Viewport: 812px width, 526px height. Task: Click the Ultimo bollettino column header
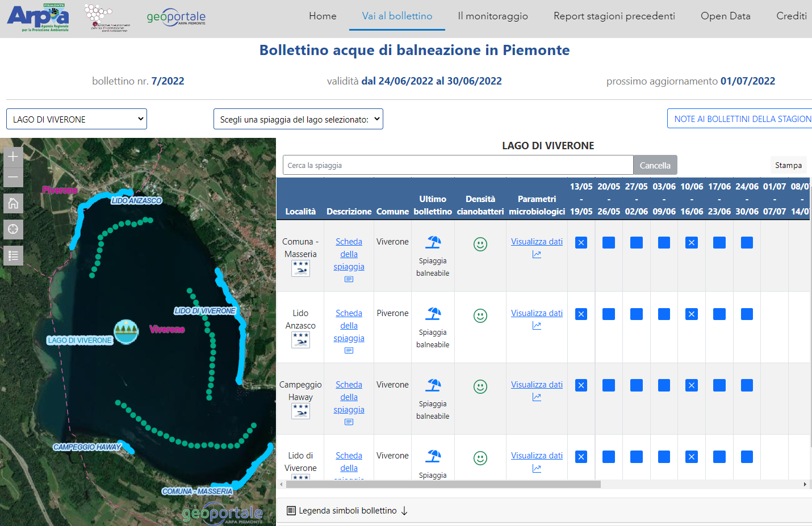[433, 205]
